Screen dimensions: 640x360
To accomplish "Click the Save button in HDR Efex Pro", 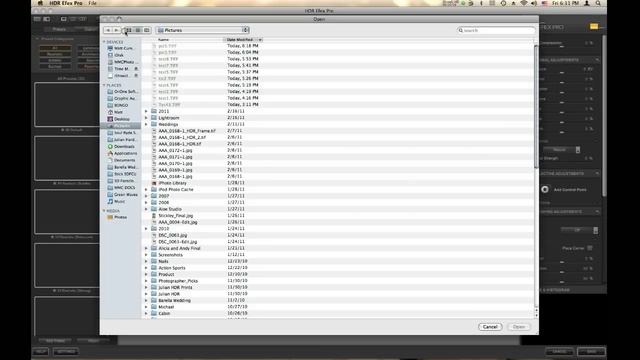I will [x=591, y=351].
